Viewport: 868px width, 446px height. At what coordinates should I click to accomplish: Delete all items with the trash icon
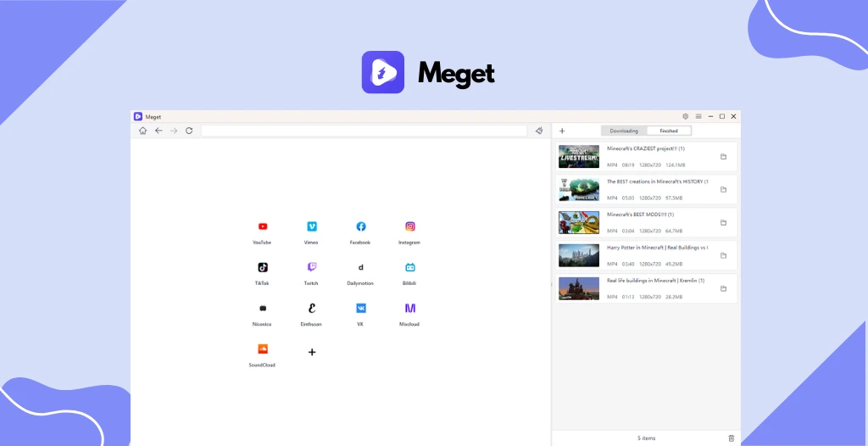point(732,438)
